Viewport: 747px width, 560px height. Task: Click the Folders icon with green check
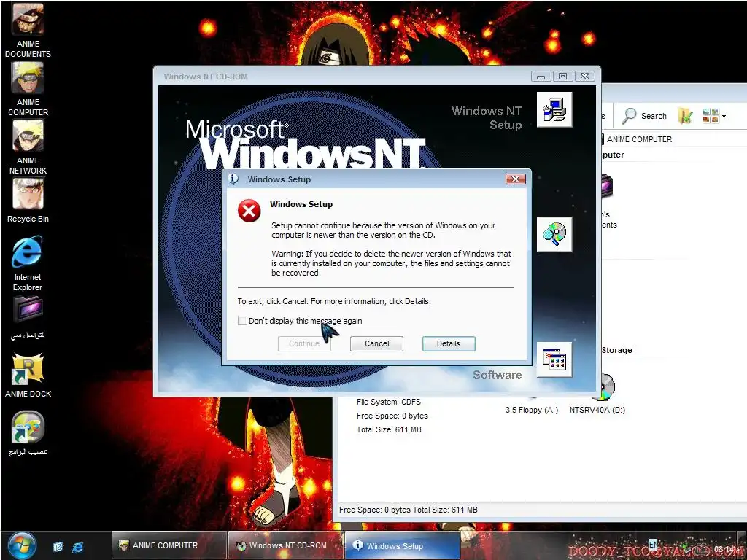point(685,116)
